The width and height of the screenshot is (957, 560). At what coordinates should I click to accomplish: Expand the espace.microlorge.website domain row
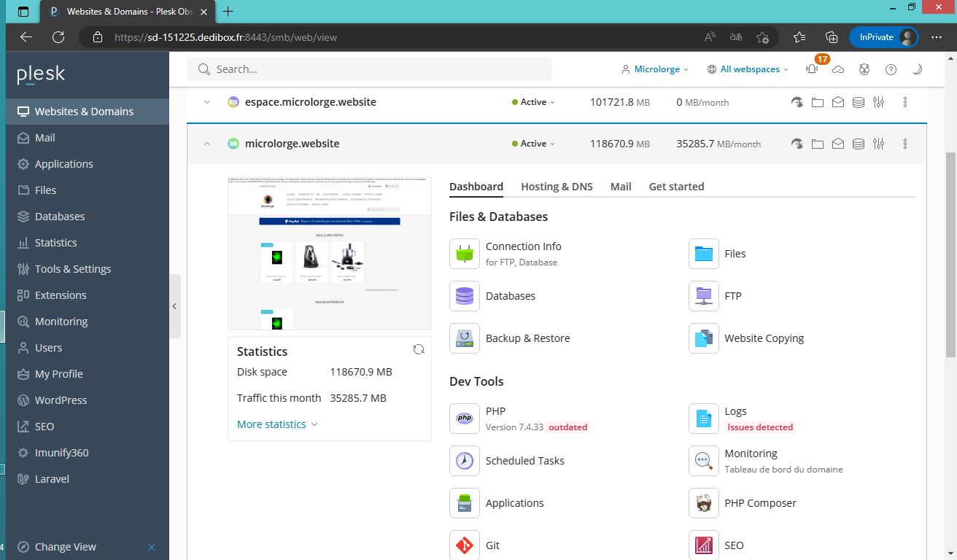tap(207, 102)
